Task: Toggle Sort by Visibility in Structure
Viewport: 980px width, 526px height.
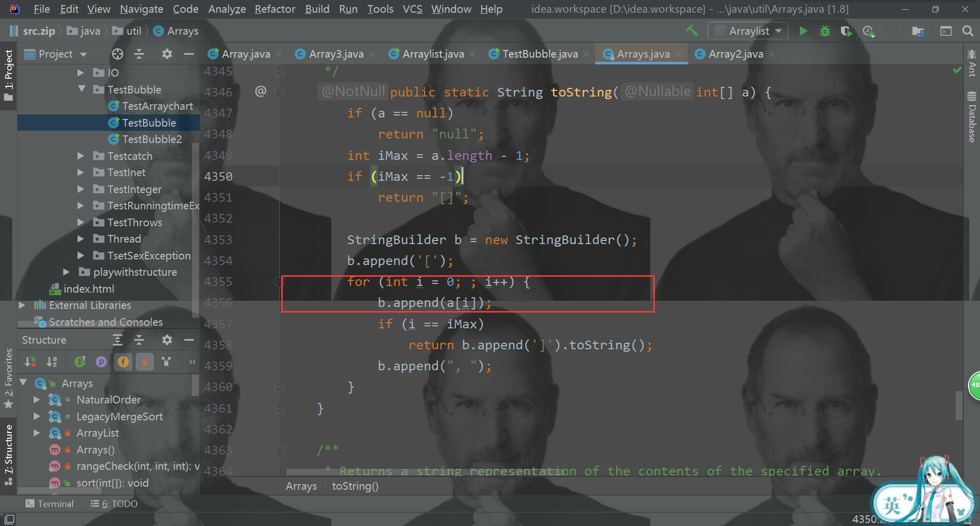Action: (x=31, y=362)
